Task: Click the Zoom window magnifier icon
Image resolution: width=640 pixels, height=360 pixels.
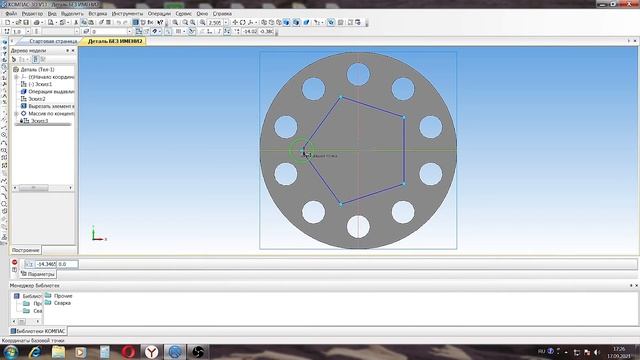Action: pyautogui.click(x=175, y=22)
